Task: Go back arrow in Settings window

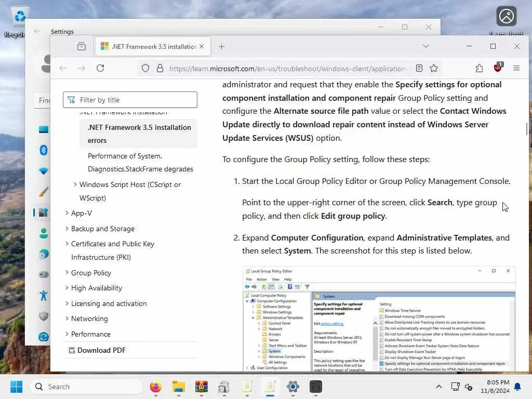Action: click(x=37, y=31)
